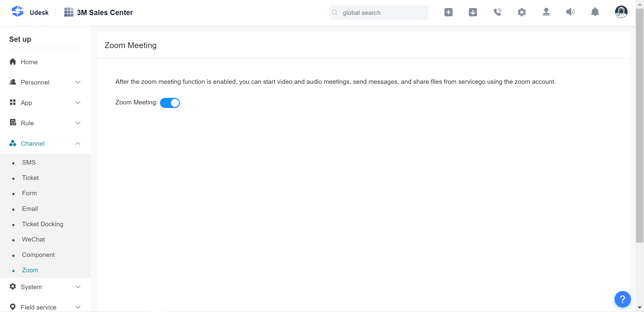Click the System menu label
Image resolution: width=644 pixels, height=312 pixels.
(31, 287)
